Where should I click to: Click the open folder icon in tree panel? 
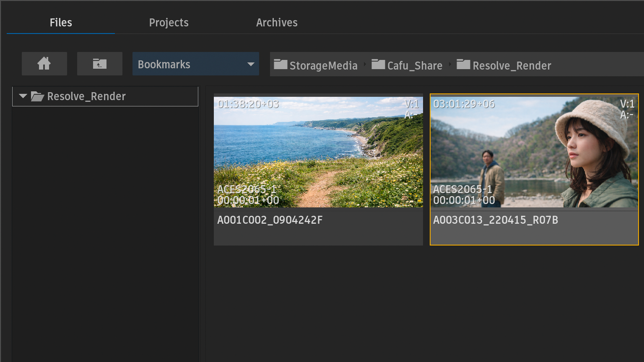click(x=37, y=97)
